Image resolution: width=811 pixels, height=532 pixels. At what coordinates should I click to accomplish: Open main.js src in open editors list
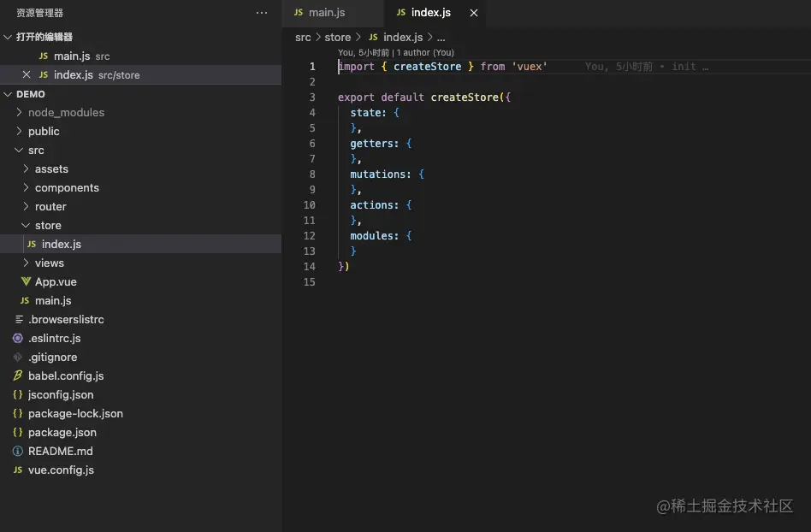coord(140,56)
